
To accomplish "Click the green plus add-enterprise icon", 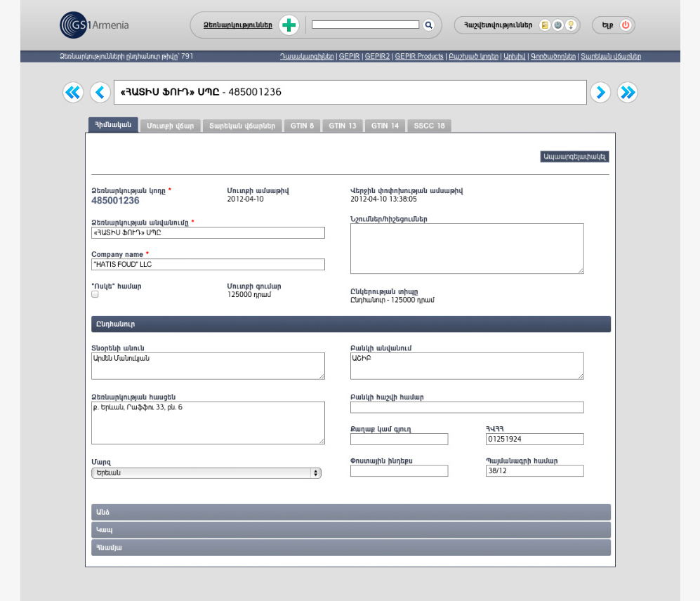I will (289, 25).
